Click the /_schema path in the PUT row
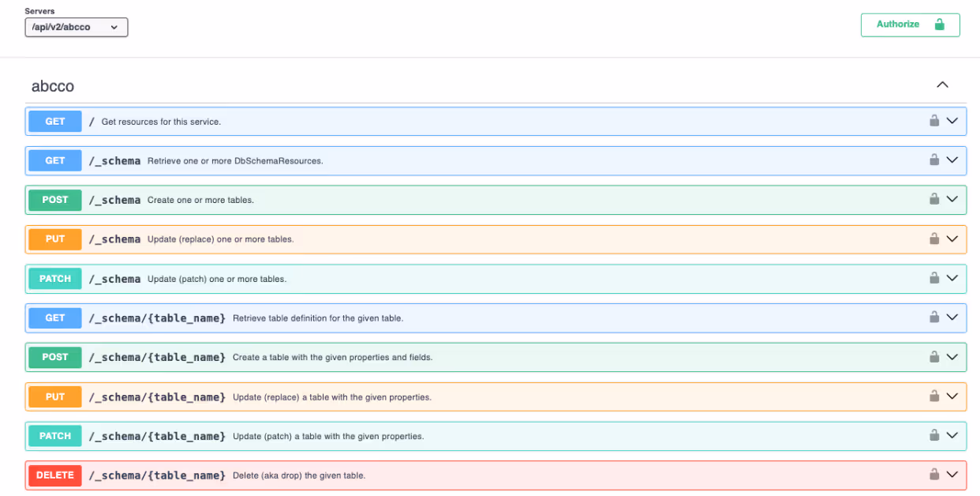This screenshot has width=980, height=496. point(114,239)
